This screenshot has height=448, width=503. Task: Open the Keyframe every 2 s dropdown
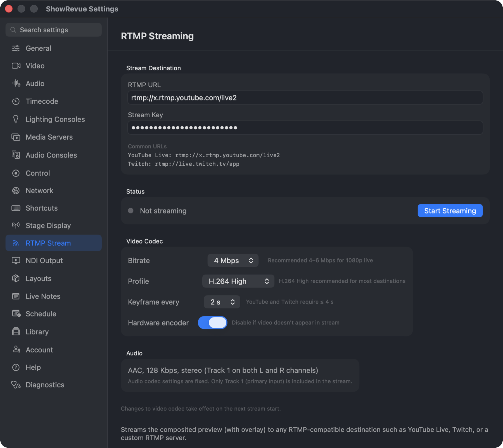coord(222,302)
